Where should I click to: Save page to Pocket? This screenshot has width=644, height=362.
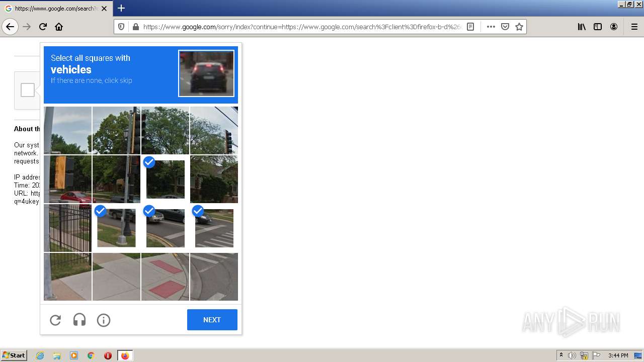(x=505, y=27)
